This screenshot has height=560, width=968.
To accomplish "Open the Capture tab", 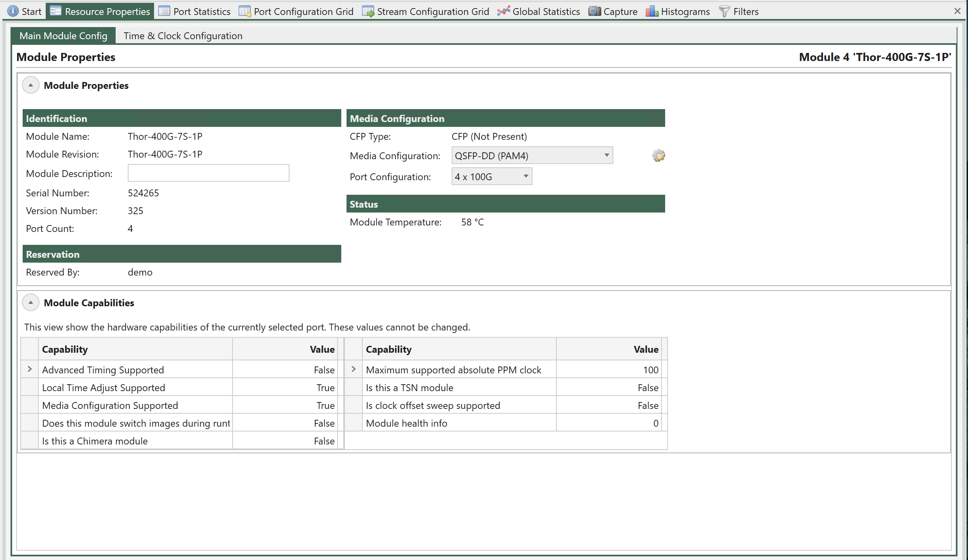I will coord(613,11).
